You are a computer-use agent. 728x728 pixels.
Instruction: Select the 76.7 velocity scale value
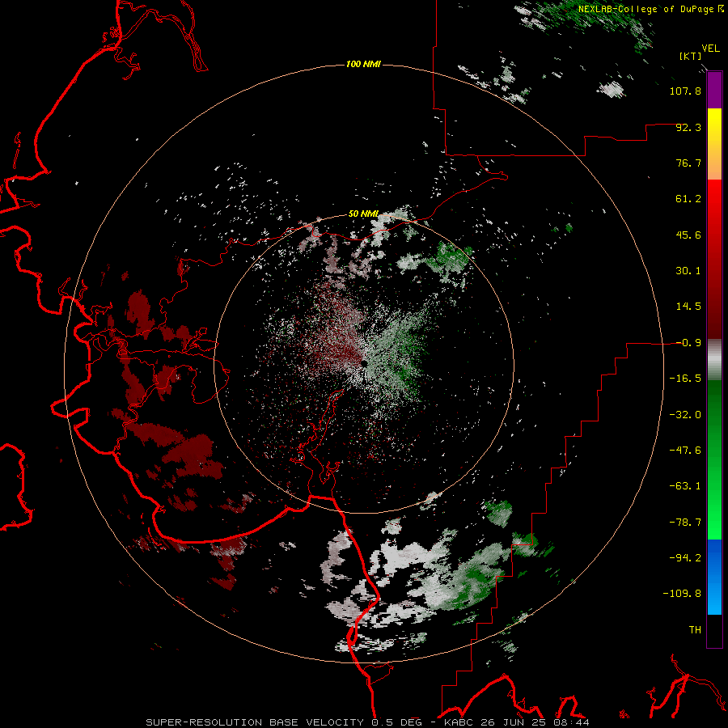tap(688, 163)
